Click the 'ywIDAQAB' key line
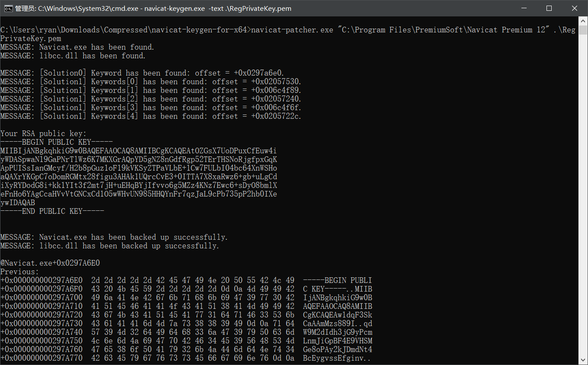The width and height of the screenshot is (588, 365). click(18, 203)
